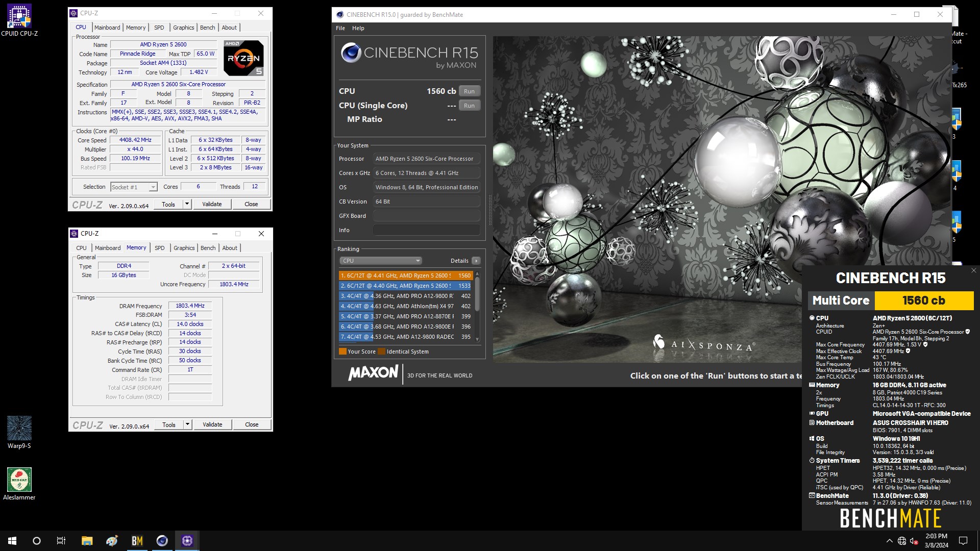Select ranking entry 2 scoring 1533
The height and width of the screenshot is (551, 980).
tap(406, 286)
